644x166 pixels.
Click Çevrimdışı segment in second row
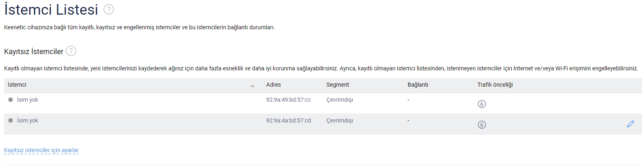[x=340, y=120]
